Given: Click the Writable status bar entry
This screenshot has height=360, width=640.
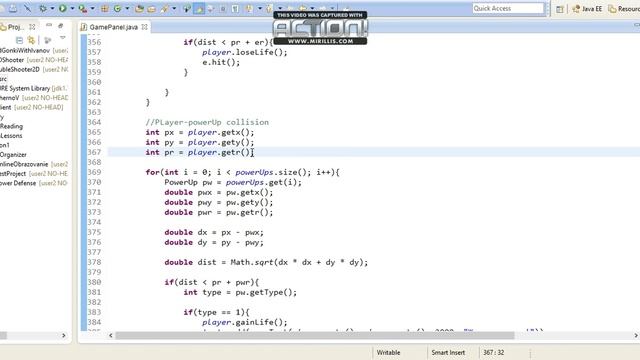Looking at the screenshot, I should [389, 353].
